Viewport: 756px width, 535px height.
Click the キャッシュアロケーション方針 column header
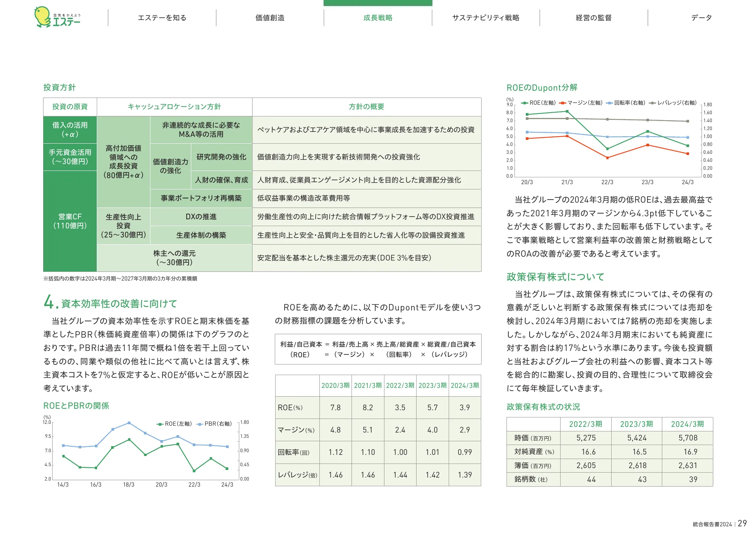point(174,107)
